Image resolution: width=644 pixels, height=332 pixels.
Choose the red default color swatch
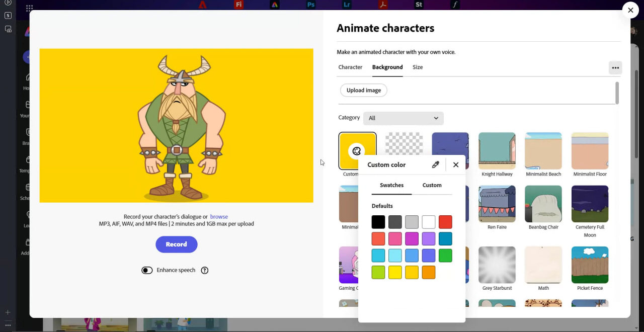pyautogui.click(x=445, y=222)
